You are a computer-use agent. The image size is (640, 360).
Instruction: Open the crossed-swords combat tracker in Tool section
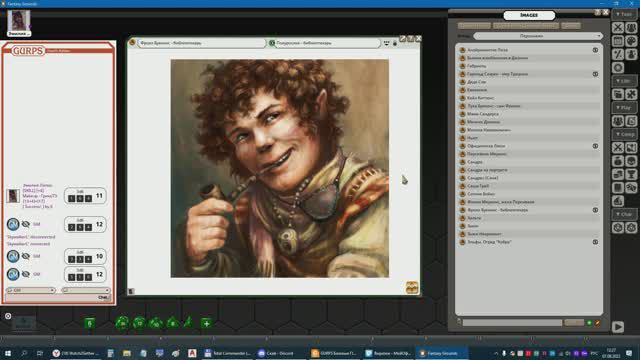click(618, 28)
